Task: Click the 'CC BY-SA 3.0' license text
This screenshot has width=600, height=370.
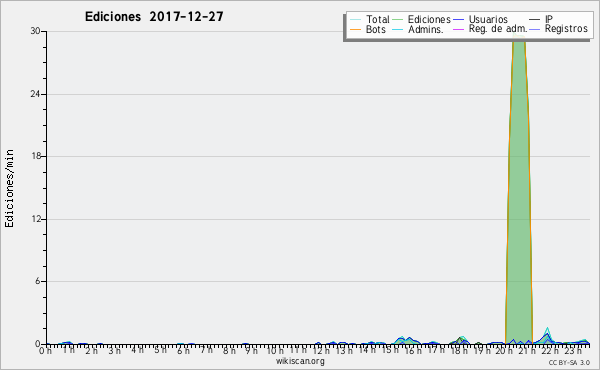Action: coord(569,362)
